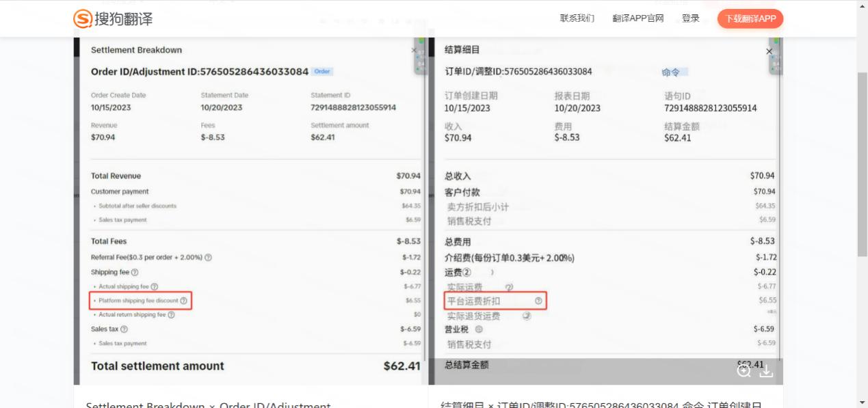Click help icon beside Actual return shipping fee

click(x=171, y=315)
